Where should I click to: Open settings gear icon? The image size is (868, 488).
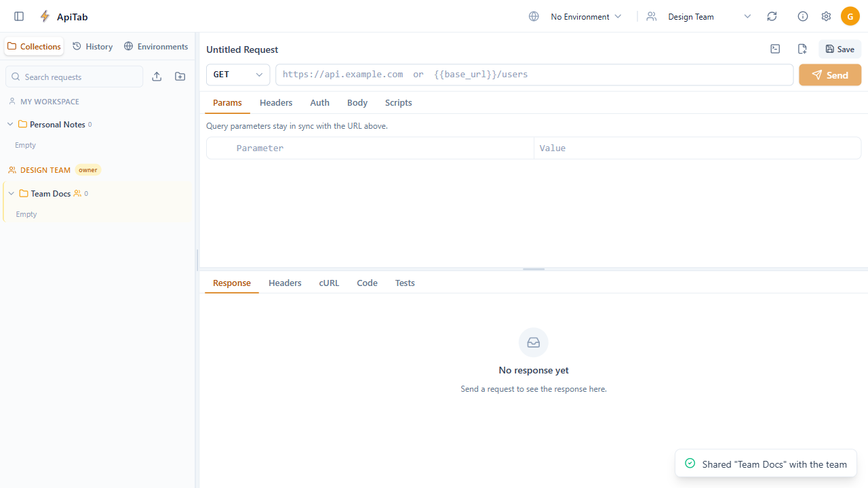(x=826, y=16)
